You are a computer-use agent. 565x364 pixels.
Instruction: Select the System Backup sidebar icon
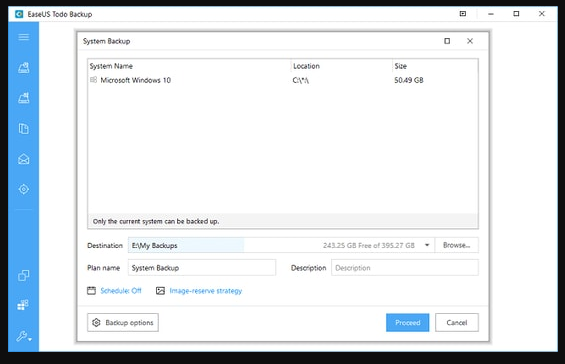point(24,98)
